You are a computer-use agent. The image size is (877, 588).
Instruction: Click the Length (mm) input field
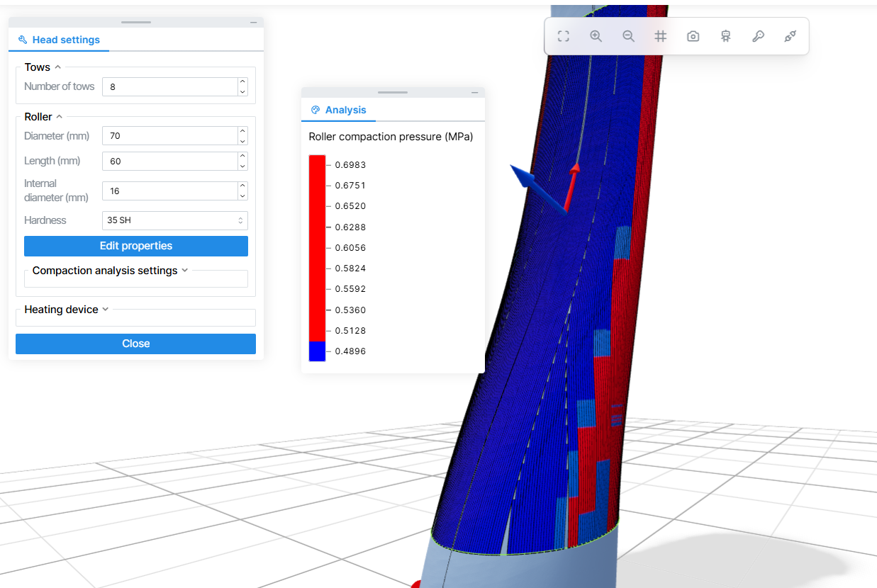click(170, 161)
